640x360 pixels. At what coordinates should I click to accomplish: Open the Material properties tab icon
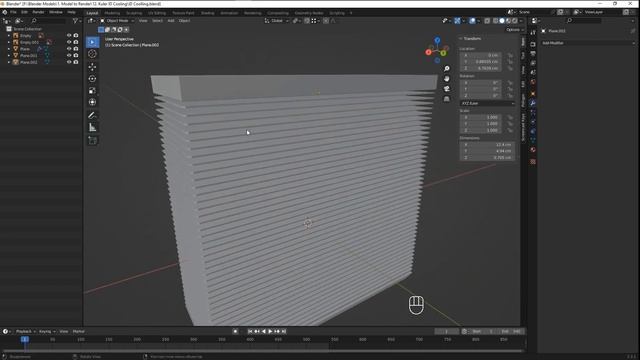[x=533, y=150]
